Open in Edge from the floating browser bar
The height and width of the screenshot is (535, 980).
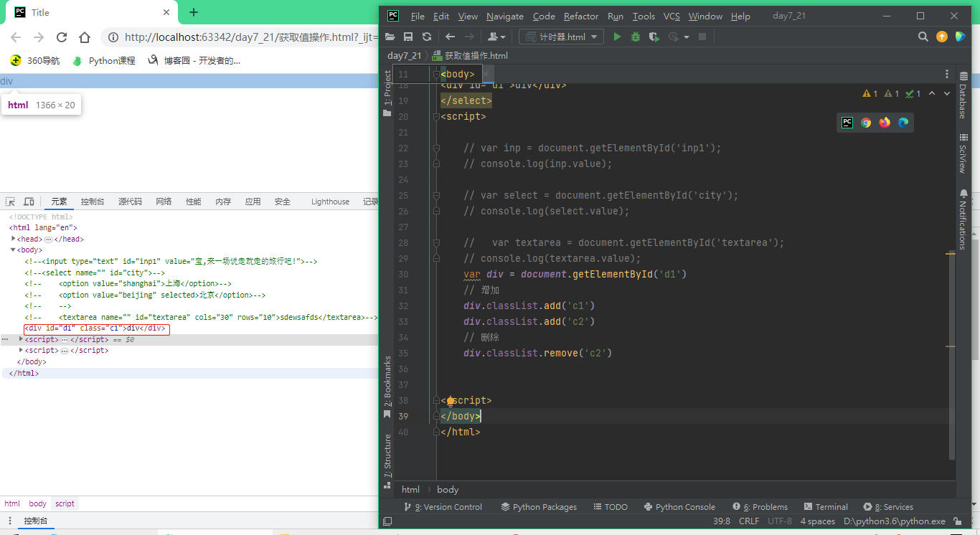click(903, 123)
